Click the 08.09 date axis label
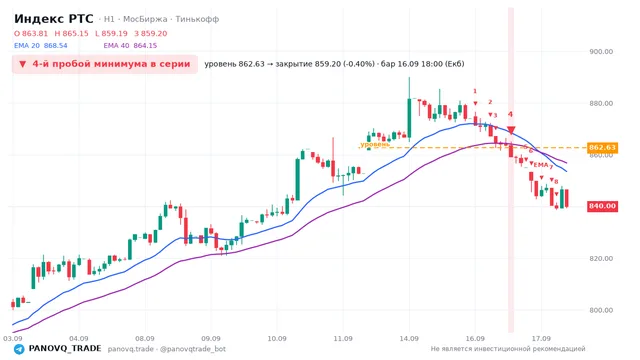This screenshot has height=360, width=640. pos(144,339)
